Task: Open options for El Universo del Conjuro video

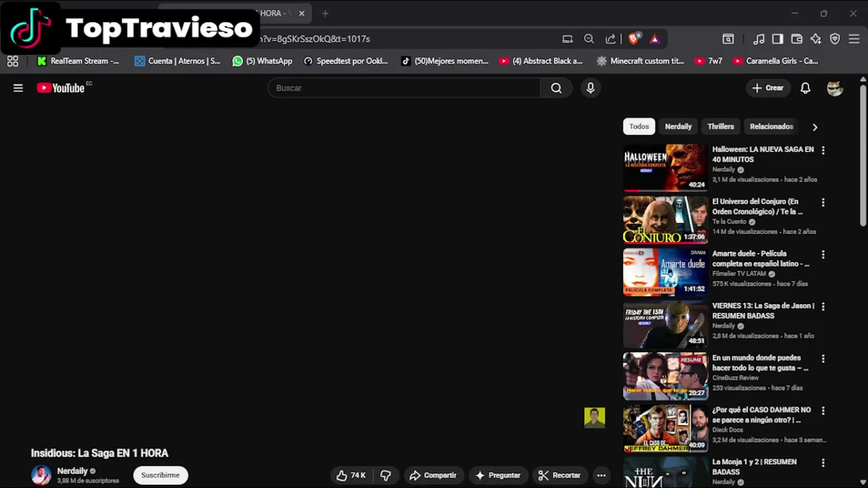Action: pos(823,203)
